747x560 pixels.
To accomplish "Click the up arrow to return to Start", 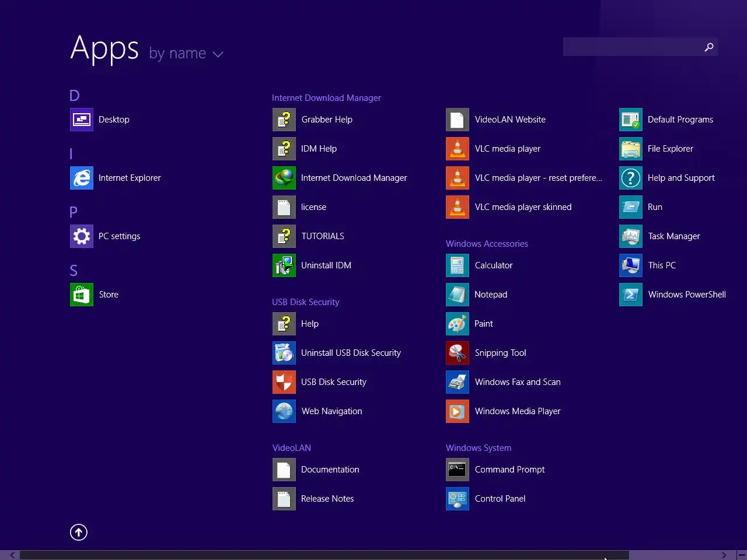I will click(79, 532).
